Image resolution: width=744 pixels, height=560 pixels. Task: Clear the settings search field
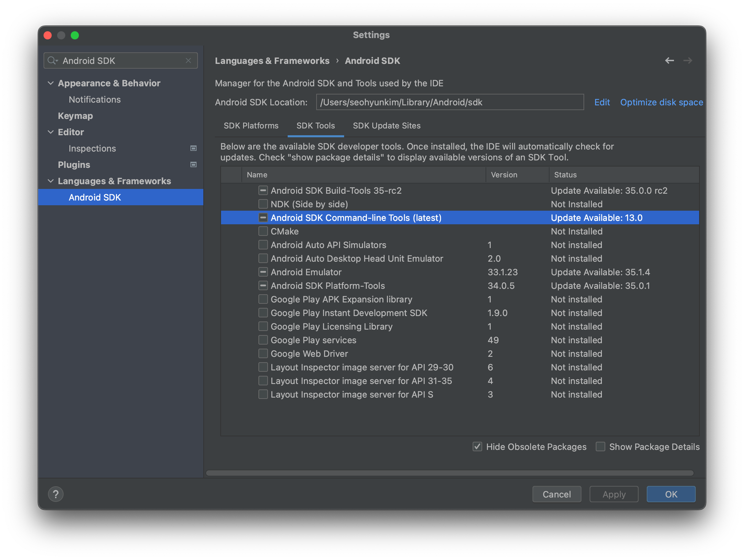tap(188, 60)
